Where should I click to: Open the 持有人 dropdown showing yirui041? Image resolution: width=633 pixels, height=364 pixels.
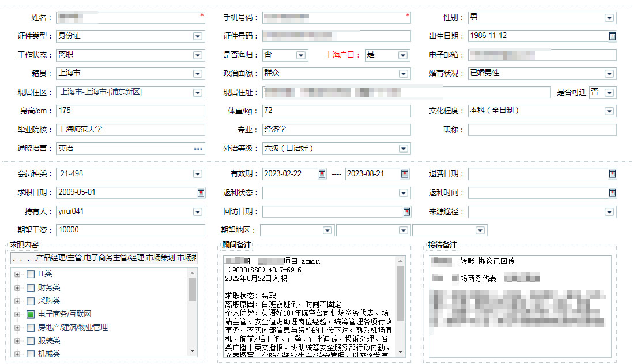click(197, 211)
